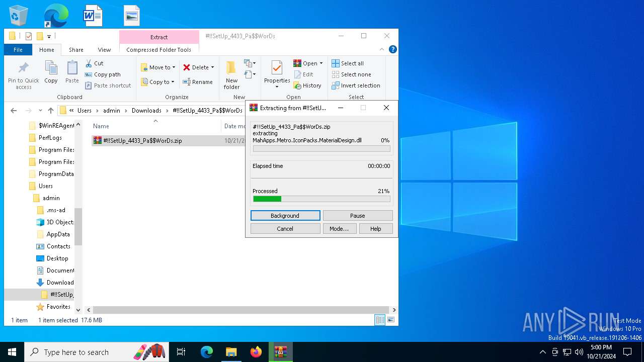Click the volume icon in system tray
Image resolution: width=644 pixels, height=362 pixels.
click(x=579, y=352)
